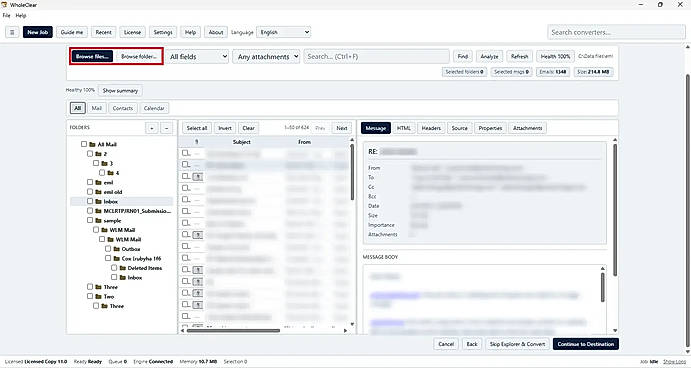
Task: Click the Refresh button
Action: 520,56
